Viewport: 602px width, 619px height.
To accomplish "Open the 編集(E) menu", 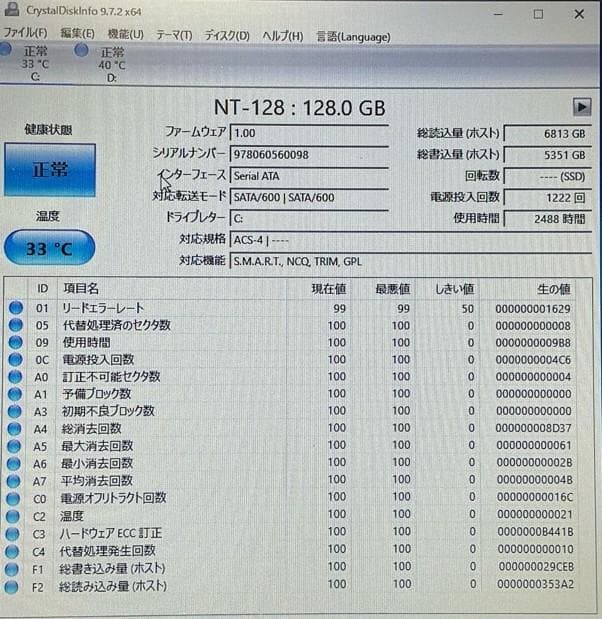I will [77, 34].
